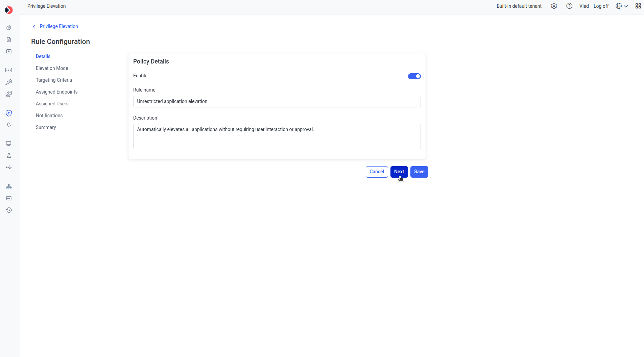
Task: Go back via Privilege Elevation breadcrumb link
Action: pos(58,26)
